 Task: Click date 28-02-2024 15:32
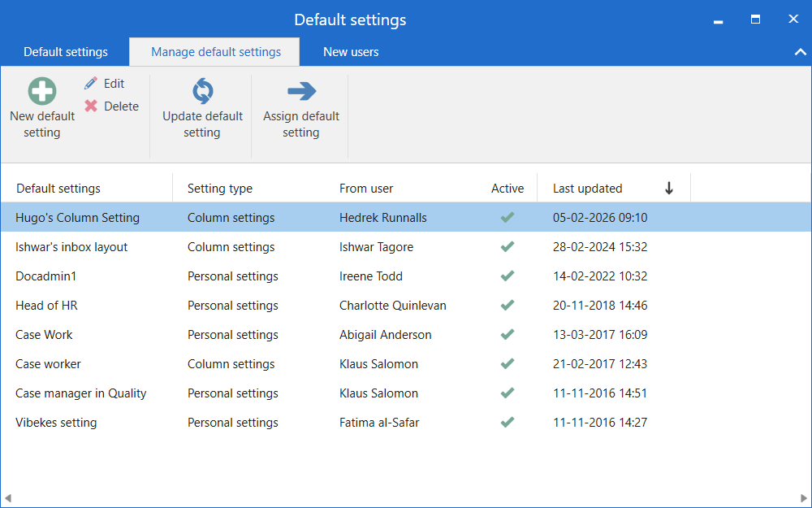600,247
